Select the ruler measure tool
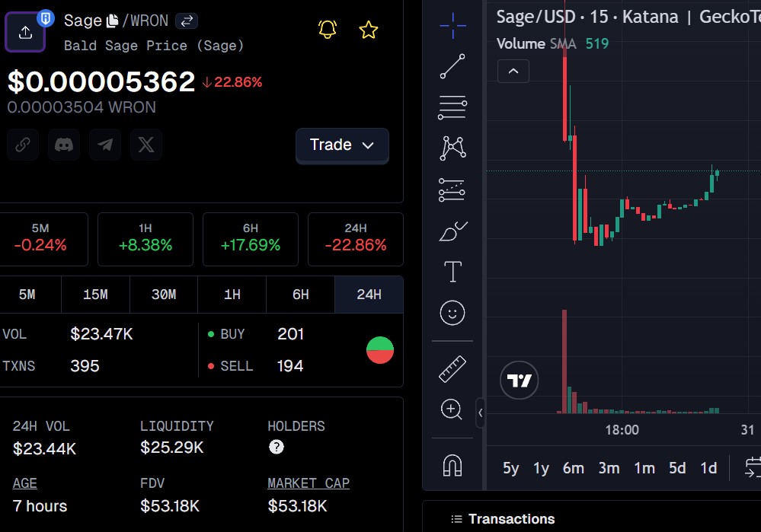761x532 pixels. click(x=452, y=369)
